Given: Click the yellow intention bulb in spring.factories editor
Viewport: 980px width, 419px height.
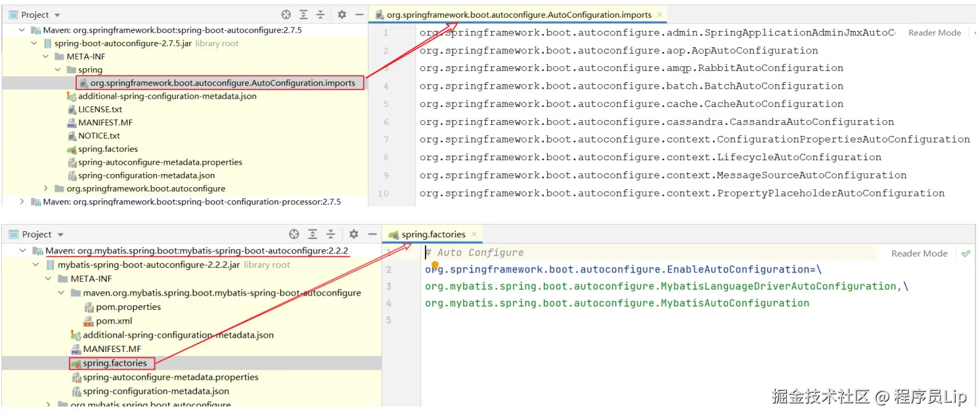Looking at the screenshot, I should pyautogui.click(x=435, y=265).
